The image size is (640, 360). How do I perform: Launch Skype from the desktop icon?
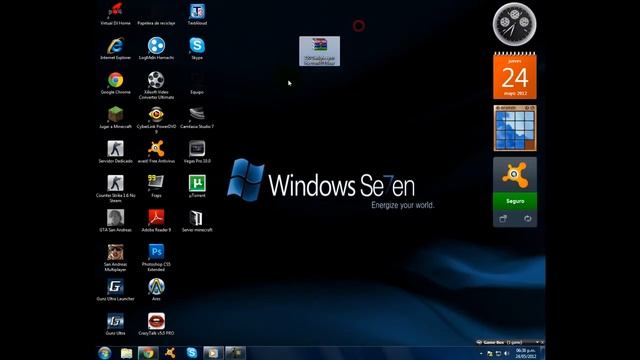pyautogui.click(x=197, y=49)
